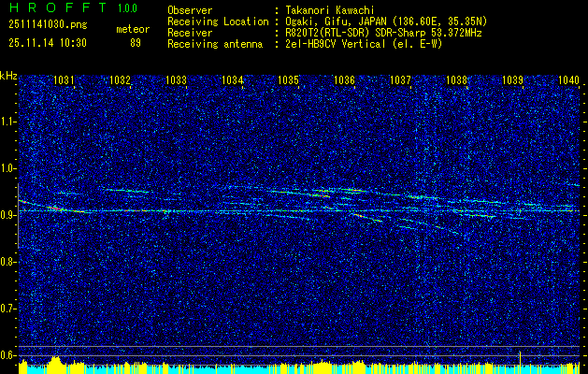Click the HROFFT title text
Screen dimensions: 588x374
(59, 7)
